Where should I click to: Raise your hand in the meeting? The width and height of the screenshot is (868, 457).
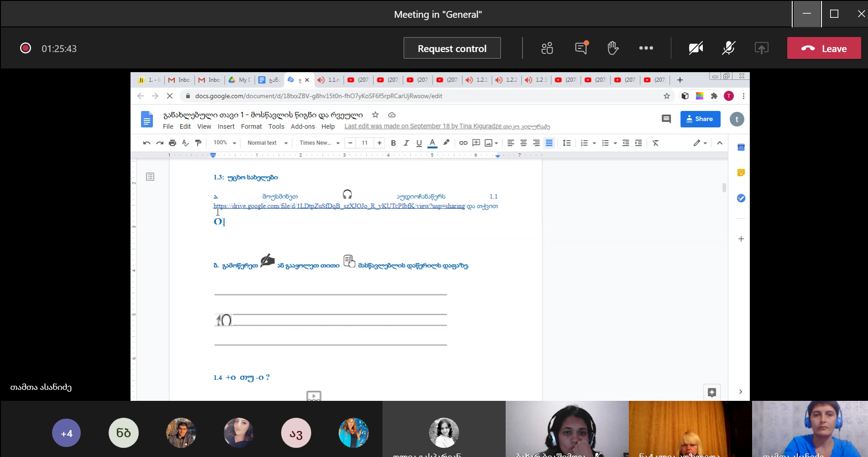click(613, 48)
